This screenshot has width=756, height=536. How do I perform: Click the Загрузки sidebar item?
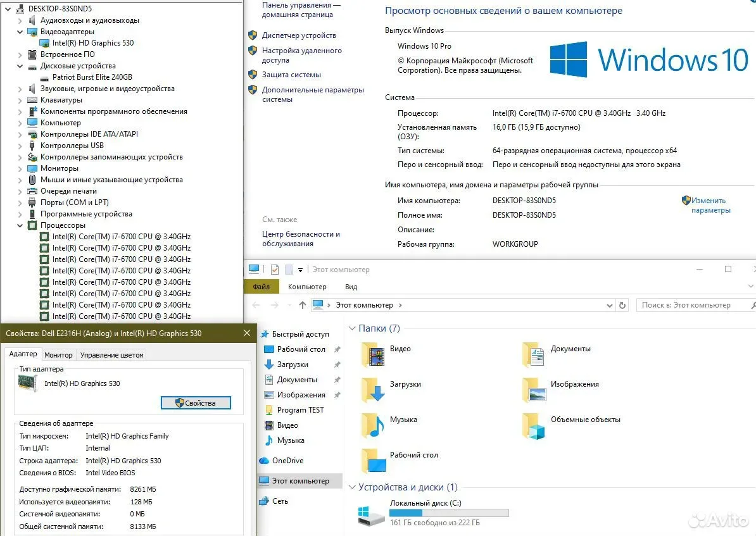pos(293,365)
